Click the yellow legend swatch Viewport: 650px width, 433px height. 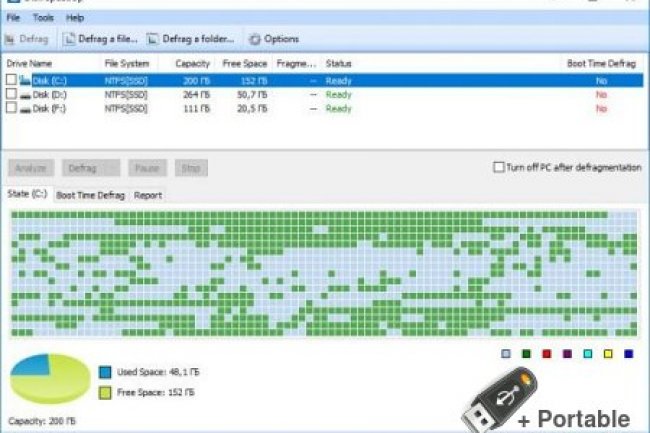pyautogui.click(x=608, y=353)
